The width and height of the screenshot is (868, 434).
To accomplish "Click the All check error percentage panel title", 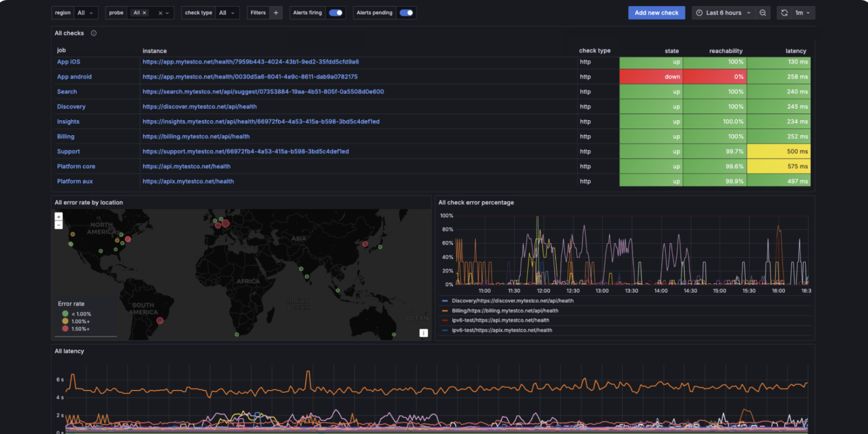I will 476,202.
